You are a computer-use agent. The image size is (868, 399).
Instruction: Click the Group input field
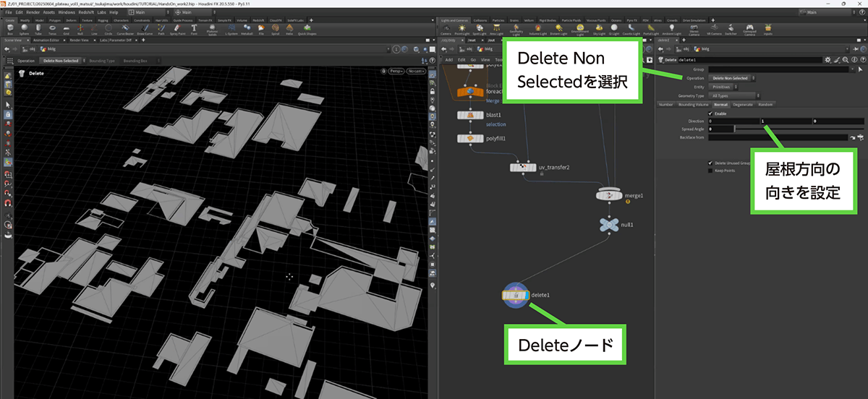tap(778, 69)
